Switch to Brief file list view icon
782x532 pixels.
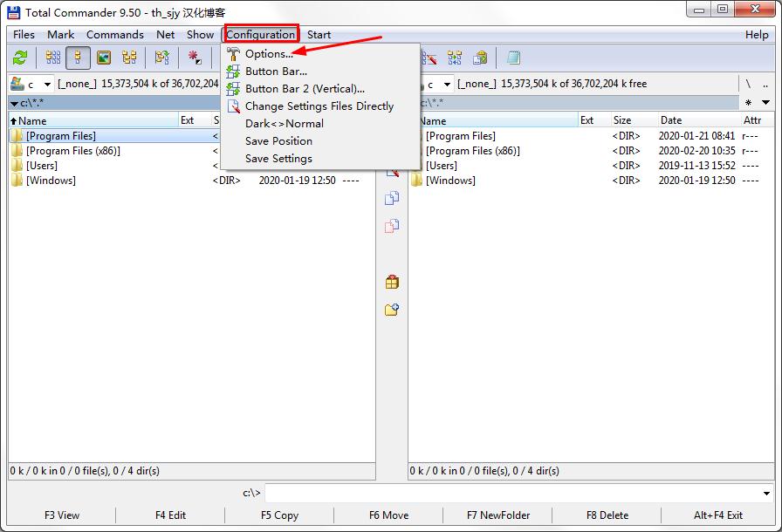(53, 58)
